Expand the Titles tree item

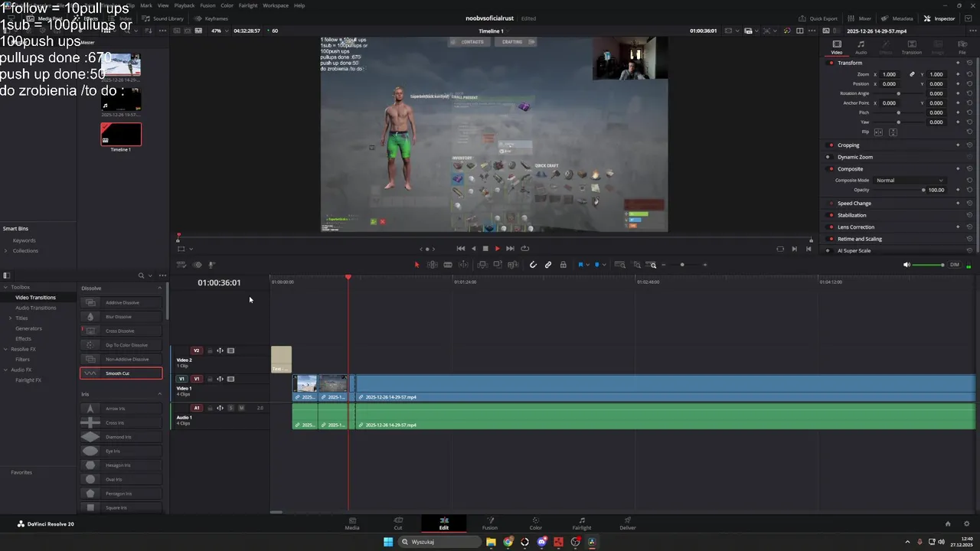click(x=10, y=318)
